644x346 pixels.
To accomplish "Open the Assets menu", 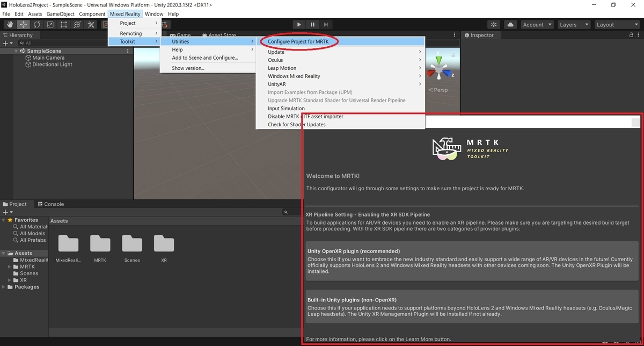I will [35, 14].
